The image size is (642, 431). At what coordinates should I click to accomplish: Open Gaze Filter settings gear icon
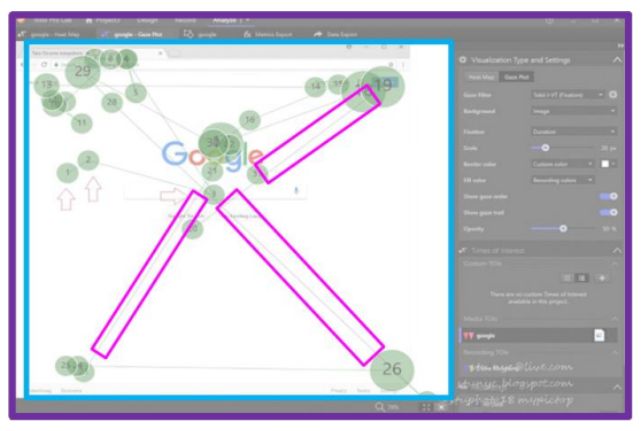click(x=613, y=95)
